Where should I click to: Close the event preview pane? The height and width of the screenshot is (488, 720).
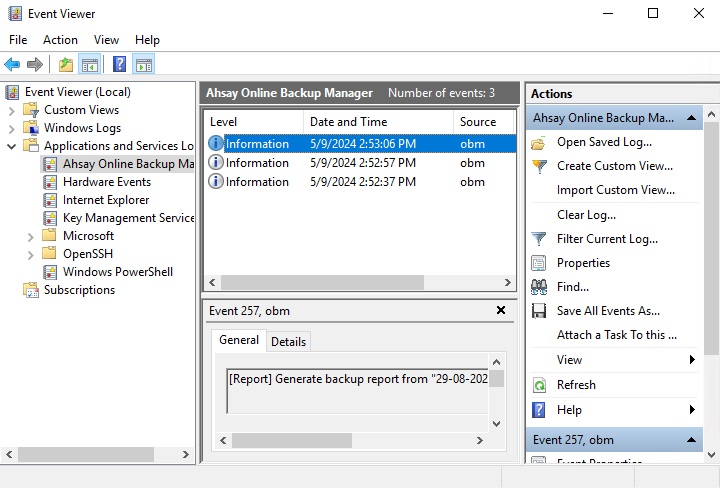(x=501, y=310)
